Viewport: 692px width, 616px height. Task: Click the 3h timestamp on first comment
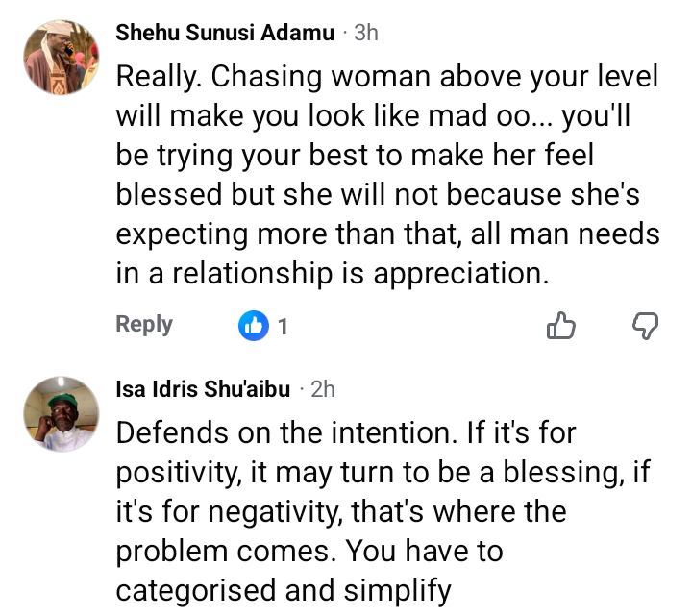click(x=366, y=33)
